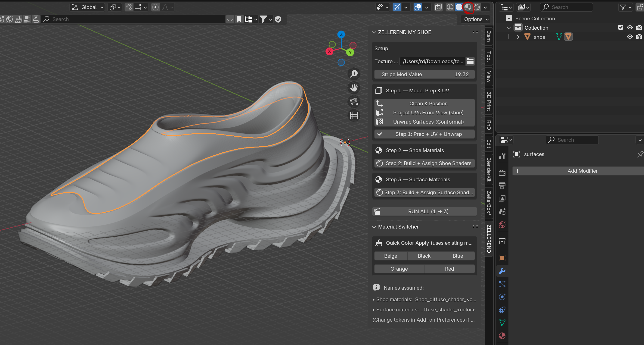Apply the Orange quick color
Viewport: 644px width, 345px height.
[x=399, y=269]
